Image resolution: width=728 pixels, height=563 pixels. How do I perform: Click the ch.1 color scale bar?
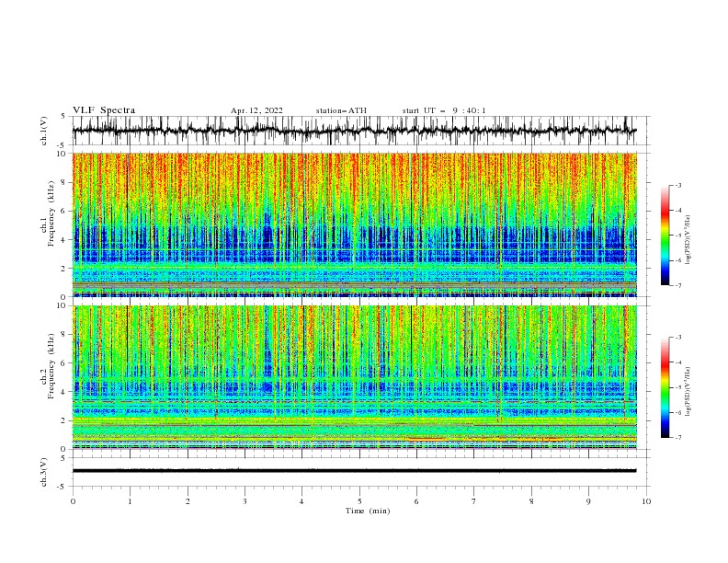pyautogui.click(x=665, y=235)
